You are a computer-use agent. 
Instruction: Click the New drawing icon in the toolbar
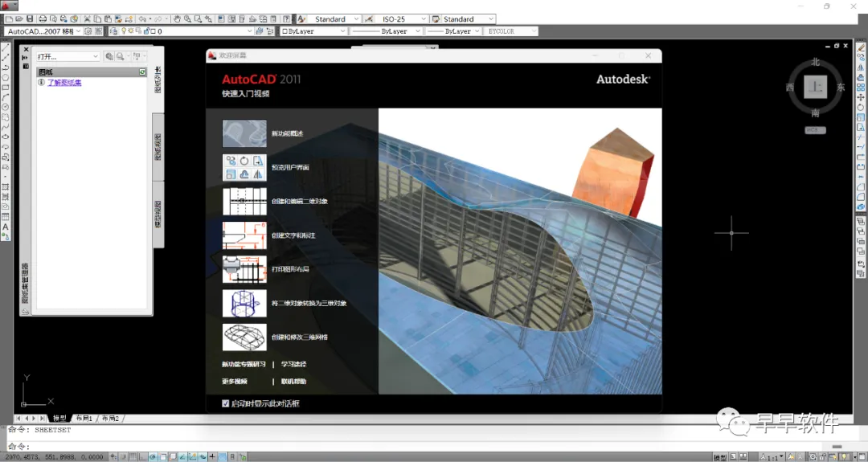click(9, 18)
